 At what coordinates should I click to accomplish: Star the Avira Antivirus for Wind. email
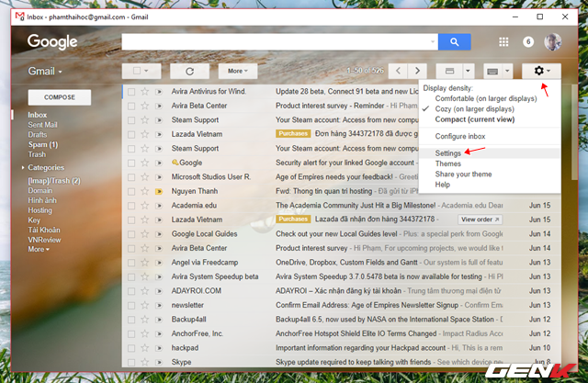click(145, 92)
